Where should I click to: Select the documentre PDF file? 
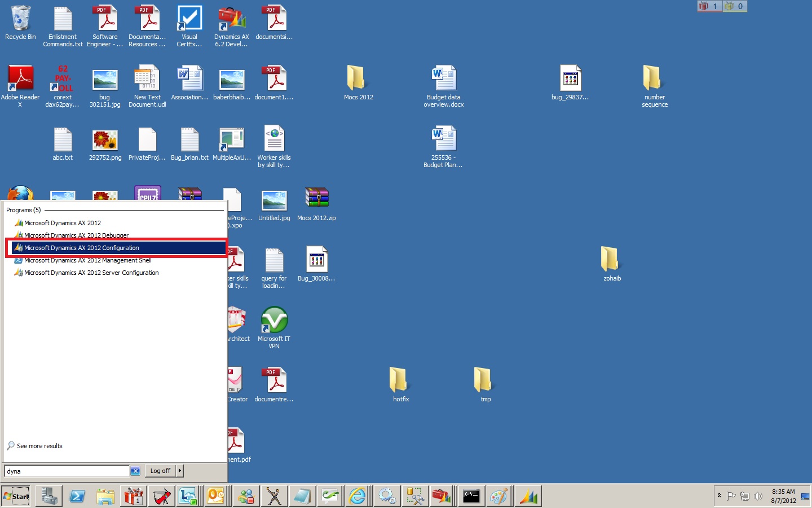pyautogui.click(x=274, y=385)
